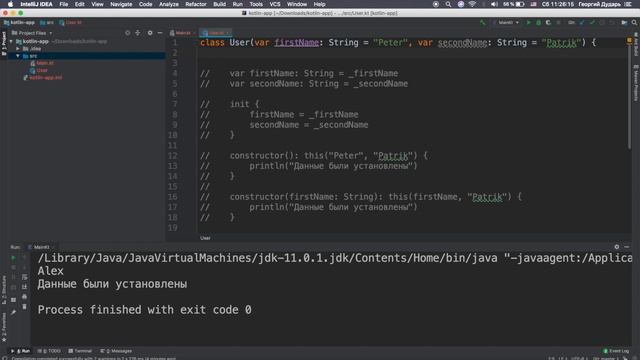Click 'Process finished with exit code 0' text
This screenshot has height=360, width=640.
click(144, 310)
